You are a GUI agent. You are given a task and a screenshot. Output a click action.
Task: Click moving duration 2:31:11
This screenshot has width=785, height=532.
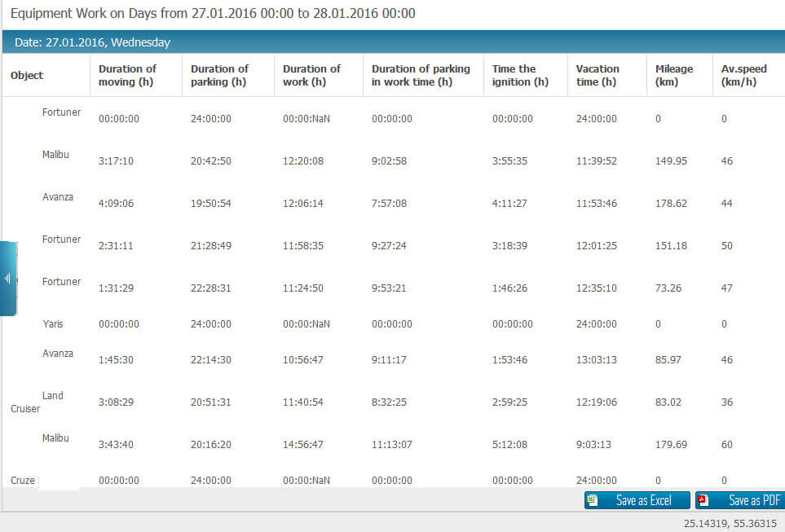pyautogui.click(x=116, y=246)
